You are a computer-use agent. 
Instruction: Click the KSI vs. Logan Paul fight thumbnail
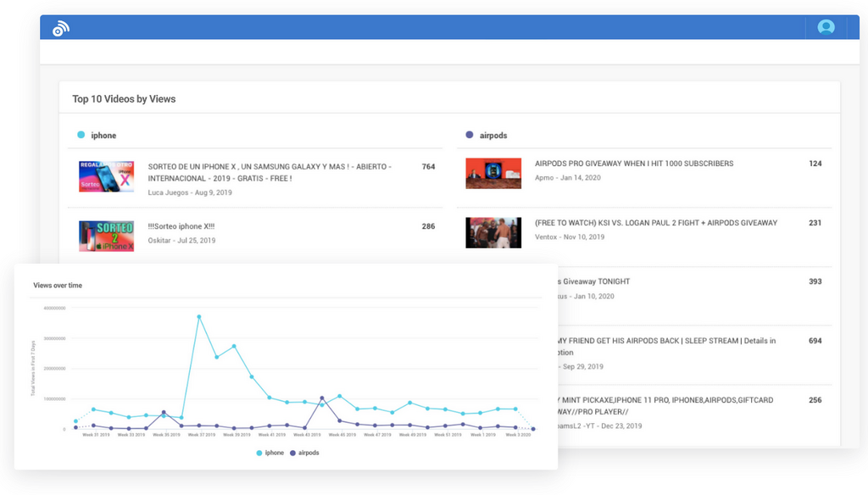click(x=493, y=232)
